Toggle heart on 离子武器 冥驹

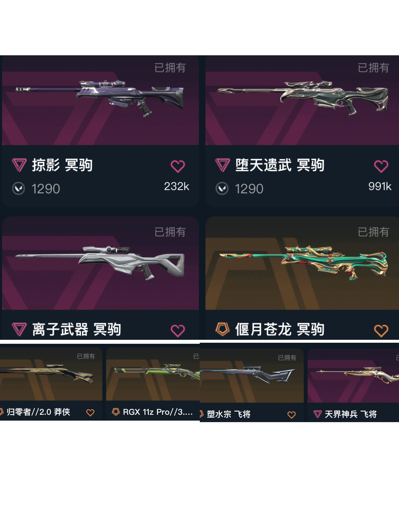[177, 331]
